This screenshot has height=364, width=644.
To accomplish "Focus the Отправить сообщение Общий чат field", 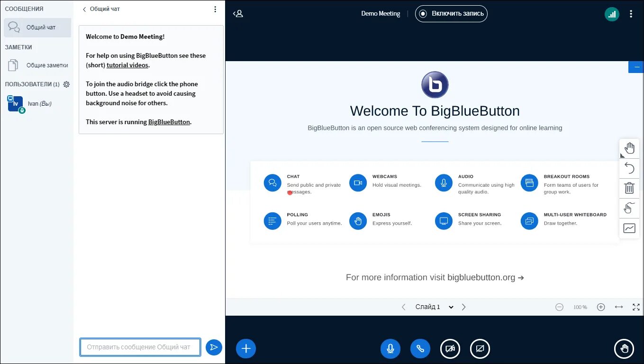I will 140,347.
